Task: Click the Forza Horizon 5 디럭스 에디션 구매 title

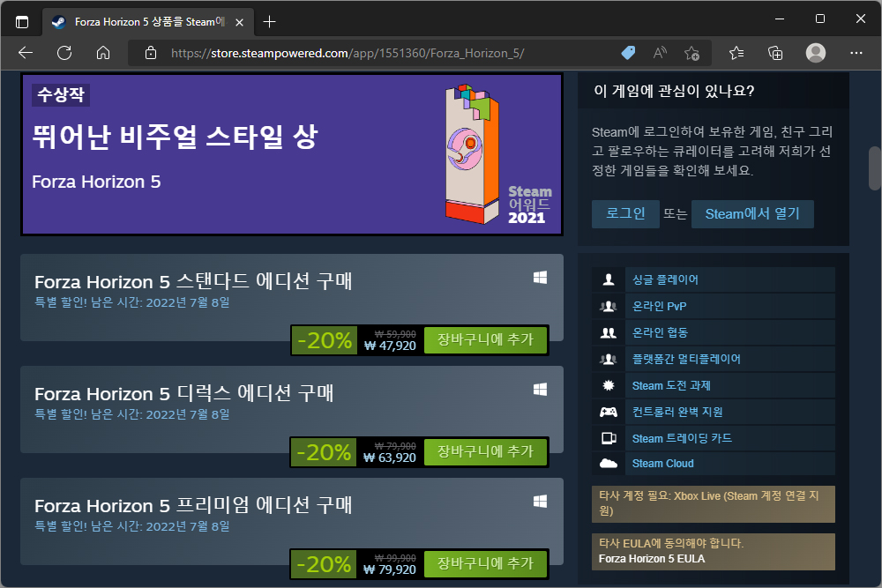Action: point(184,393)
